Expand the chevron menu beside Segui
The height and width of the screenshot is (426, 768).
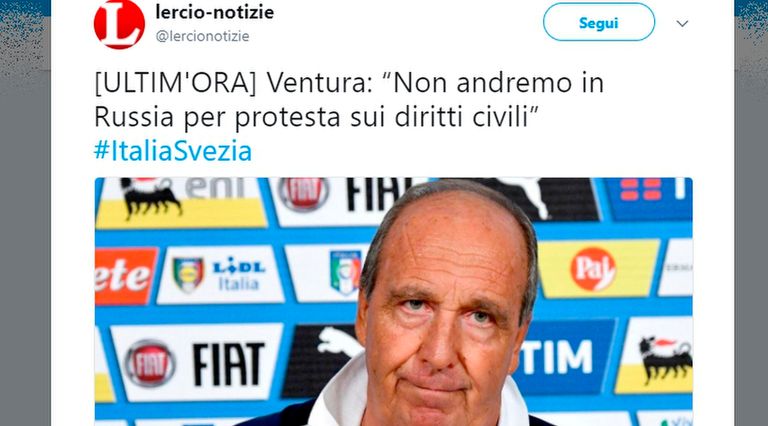(682, 24)
